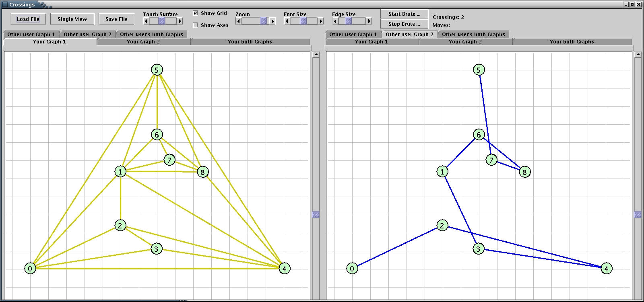Decrease Font Size with left arrow

pyautogui.click(x=287, y=21)
